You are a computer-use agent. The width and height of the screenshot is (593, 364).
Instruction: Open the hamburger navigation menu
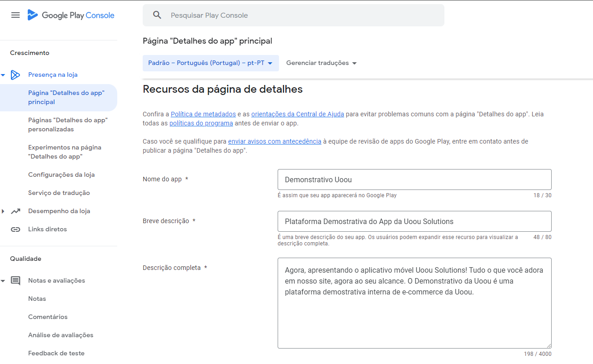[15, 15]
